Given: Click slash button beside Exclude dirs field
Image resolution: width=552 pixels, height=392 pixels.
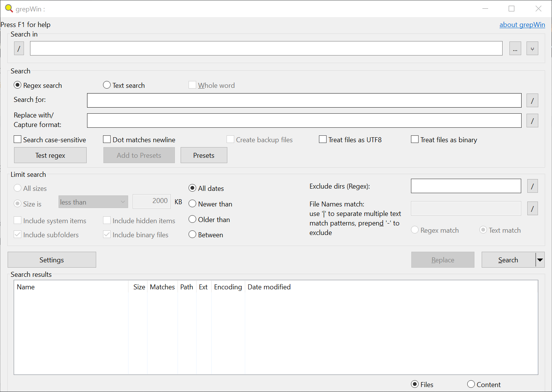Looking at the screenshot, I should point(532,186).
